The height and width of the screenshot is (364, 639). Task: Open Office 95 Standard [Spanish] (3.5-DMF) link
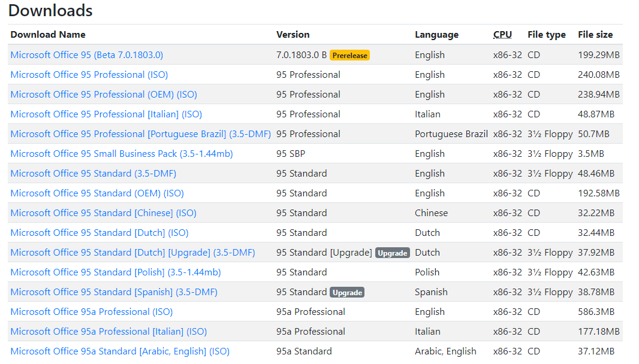114,292
